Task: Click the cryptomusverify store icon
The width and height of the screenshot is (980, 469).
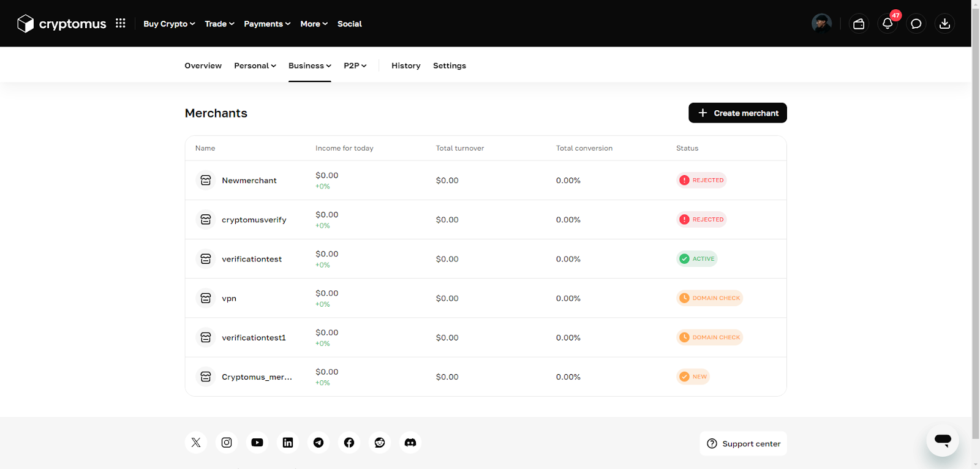Action: (x=206, y=219)
